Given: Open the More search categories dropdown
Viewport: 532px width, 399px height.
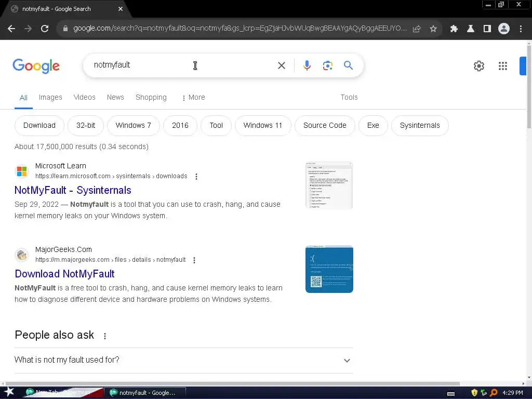Looking at the screenshot, I should (x=193, y=97).
